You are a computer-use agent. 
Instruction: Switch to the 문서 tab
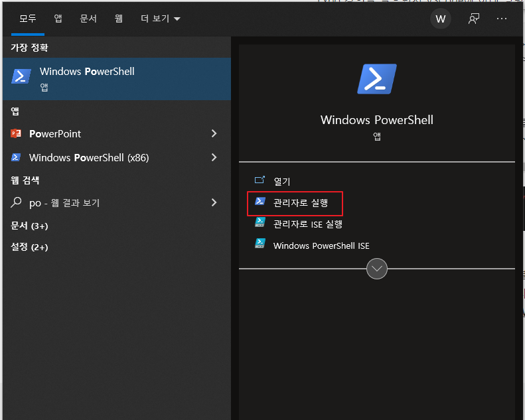pos(88,19)
